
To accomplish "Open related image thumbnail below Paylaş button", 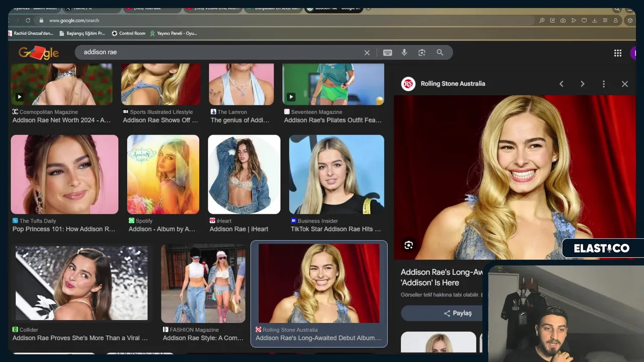I will (438, 342).
